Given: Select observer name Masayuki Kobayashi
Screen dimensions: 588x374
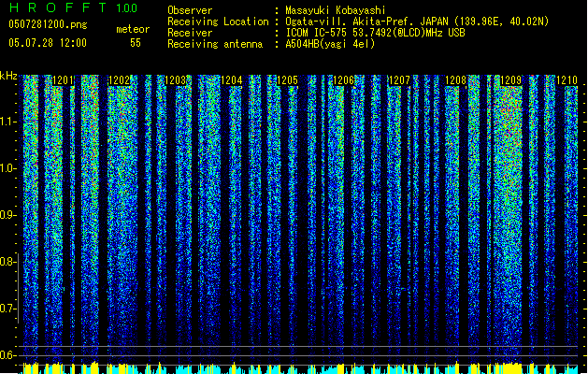Looking at the screenshot, I should pos(336,10).
